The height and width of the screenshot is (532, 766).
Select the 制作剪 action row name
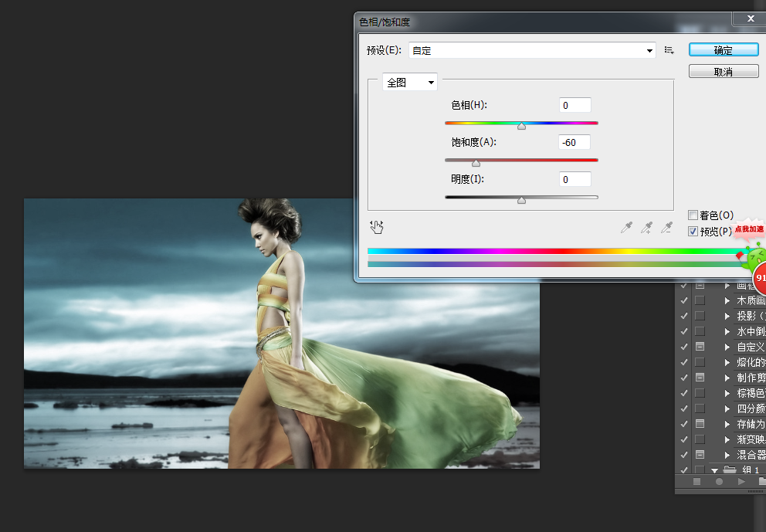(751, 378)
